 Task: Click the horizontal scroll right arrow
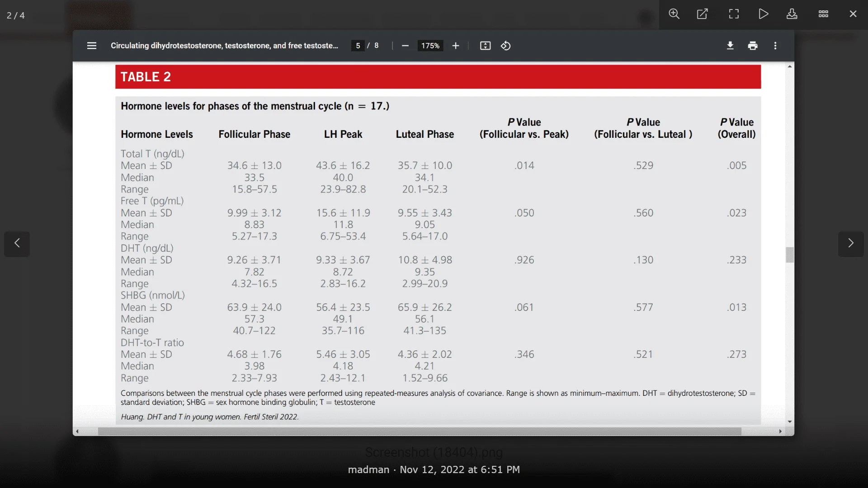pos(781,432)
